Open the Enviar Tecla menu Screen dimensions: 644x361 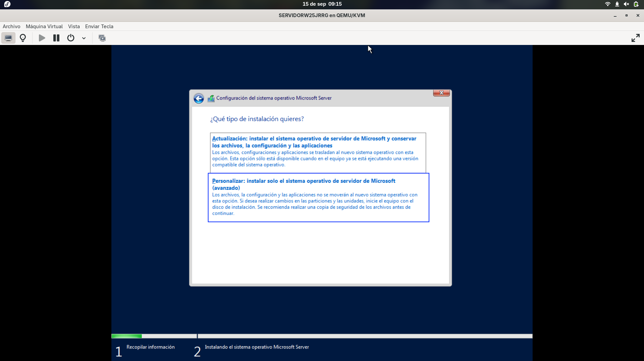click(99, 27)
